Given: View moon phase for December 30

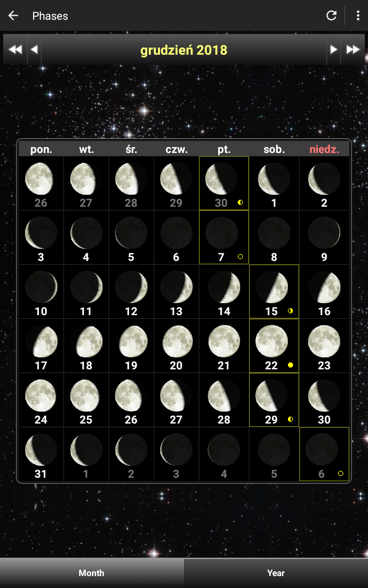Looking at the screenshot, I should point(324,400).
